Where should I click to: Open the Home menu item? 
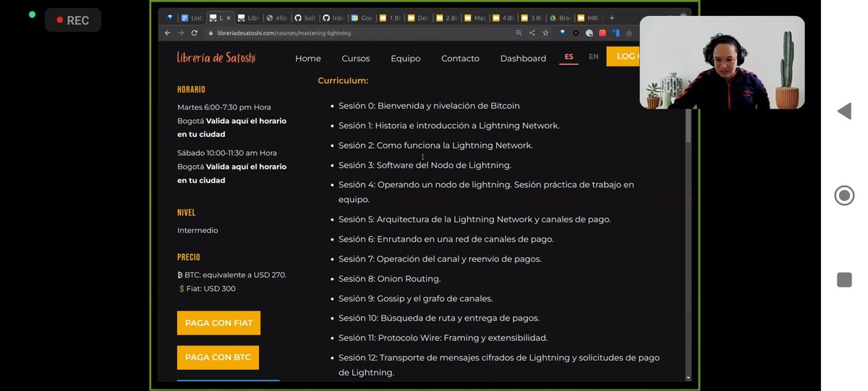pyautogui.click(x=308, y=59)
